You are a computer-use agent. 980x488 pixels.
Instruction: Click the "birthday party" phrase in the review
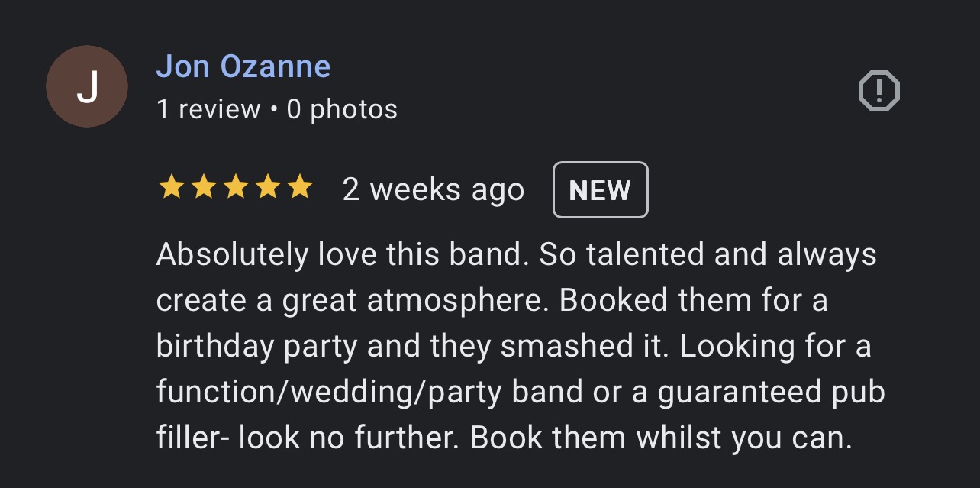click(x=256, y=346)
